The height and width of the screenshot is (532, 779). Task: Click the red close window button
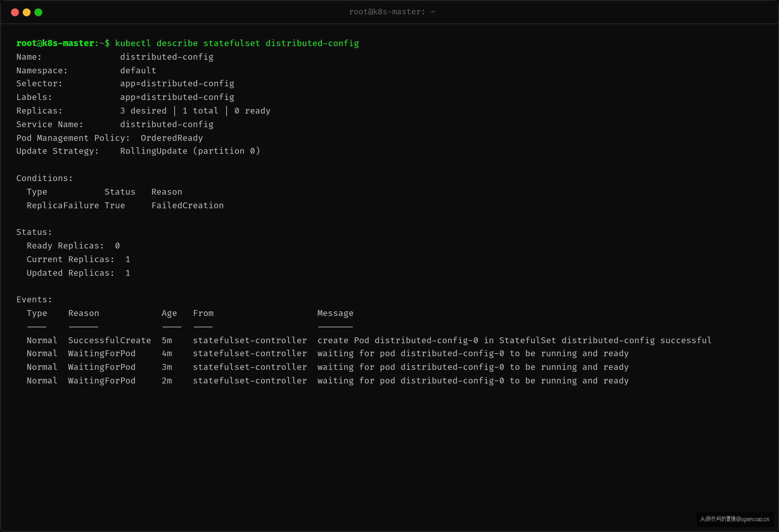pos(15,12)
